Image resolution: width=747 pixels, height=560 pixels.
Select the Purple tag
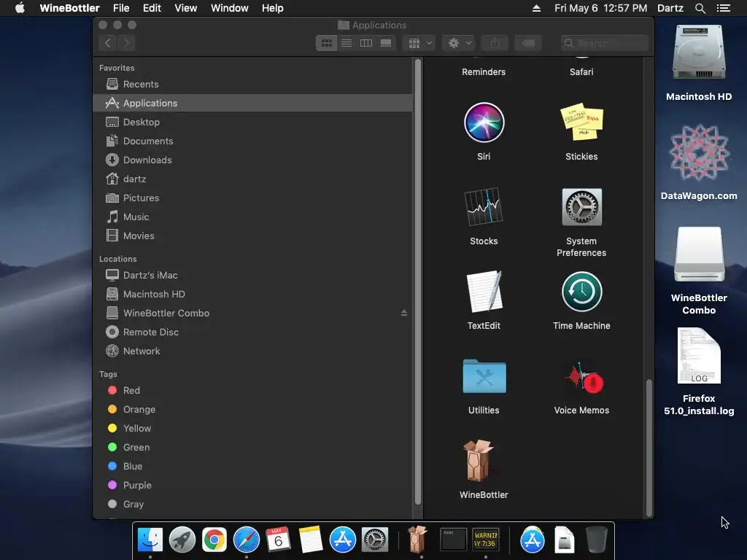[253, 485]
